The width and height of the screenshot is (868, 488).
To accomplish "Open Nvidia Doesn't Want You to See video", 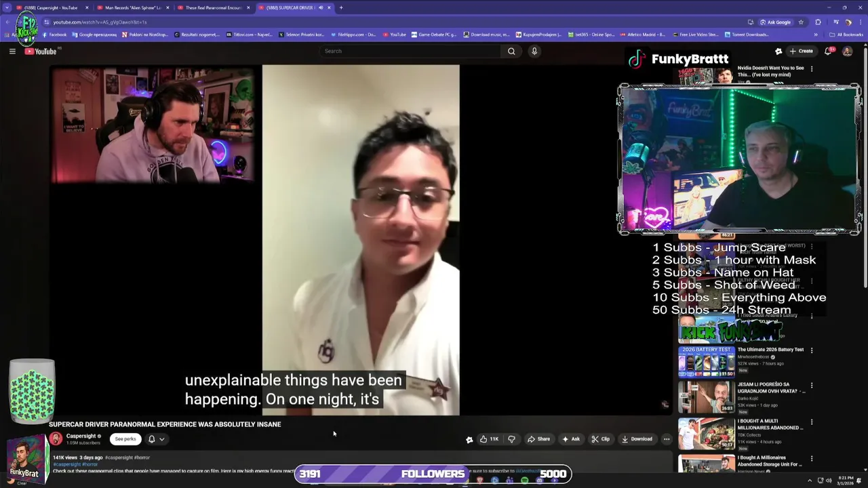I will click(x=770, y=71).
